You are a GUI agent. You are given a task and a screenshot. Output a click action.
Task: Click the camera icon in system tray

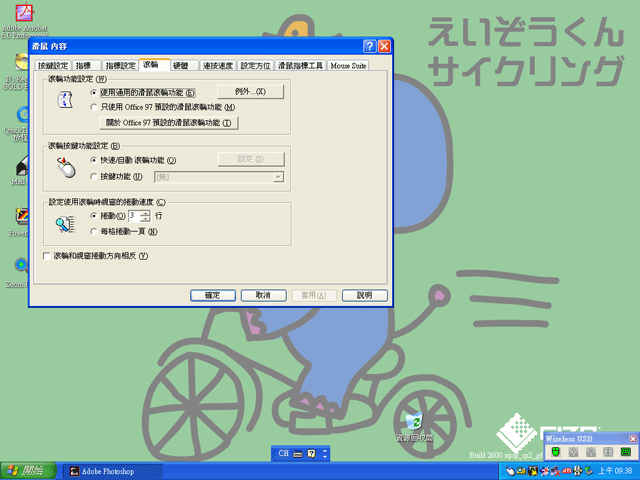[521, 471]
